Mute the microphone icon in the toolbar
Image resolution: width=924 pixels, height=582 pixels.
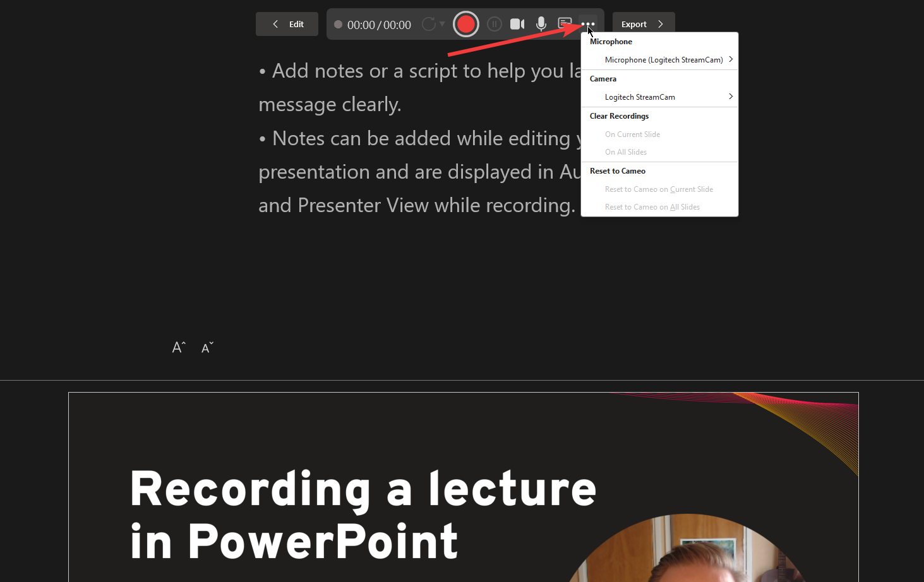(x=541, y=24)
